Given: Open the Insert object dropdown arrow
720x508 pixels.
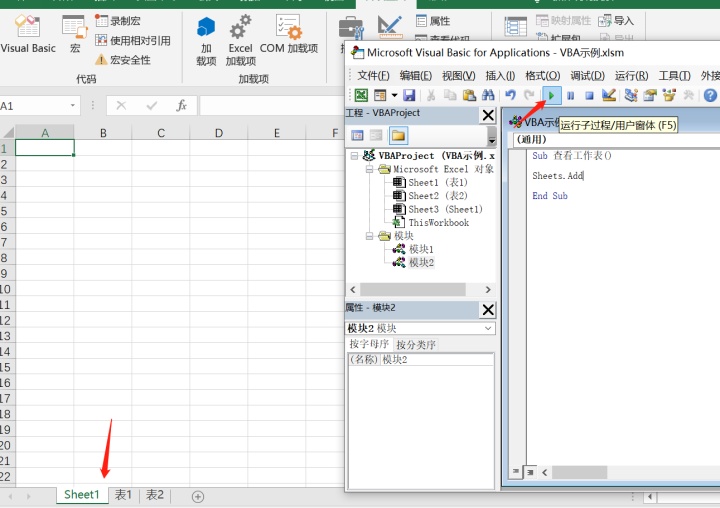Looking at the screenshot, I should pyautogui.click(x=394, y=95).
